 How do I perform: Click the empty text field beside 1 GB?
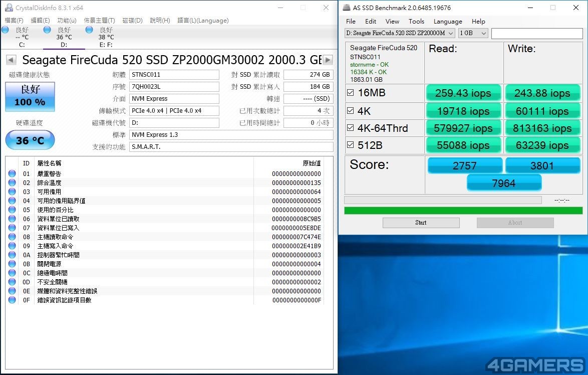537,33
